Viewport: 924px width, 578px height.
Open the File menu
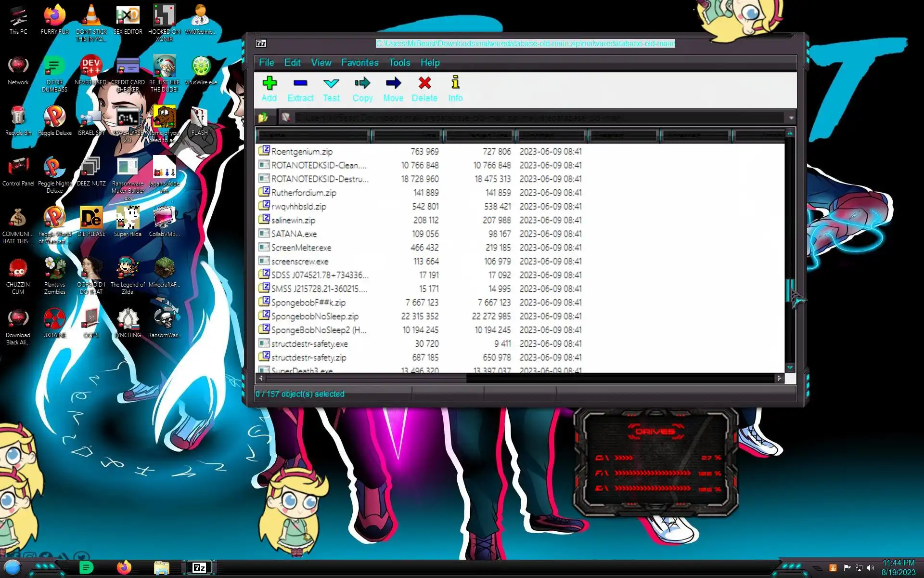[266, 63]
